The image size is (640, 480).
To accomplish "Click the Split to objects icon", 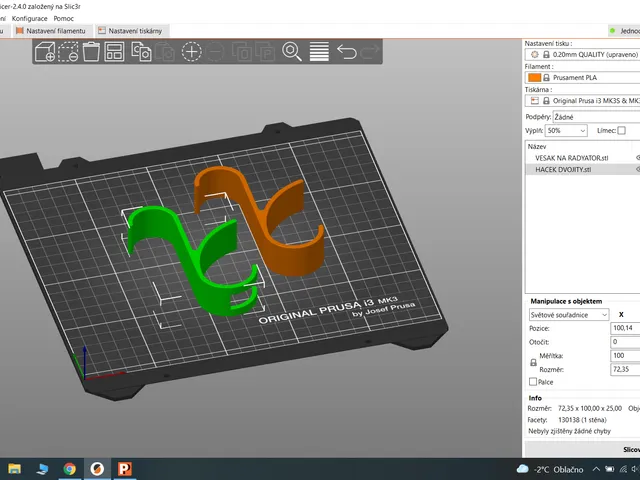I will [x=242, y=51].
